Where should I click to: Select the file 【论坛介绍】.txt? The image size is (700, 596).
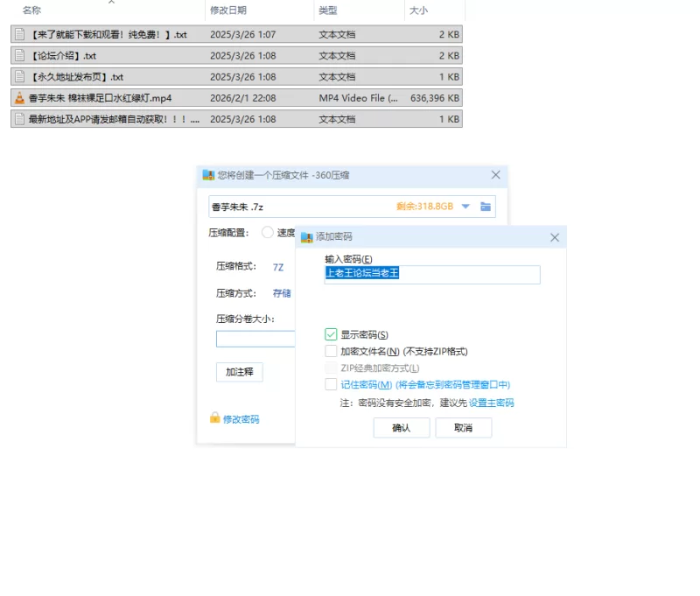[x=62, y=55]
